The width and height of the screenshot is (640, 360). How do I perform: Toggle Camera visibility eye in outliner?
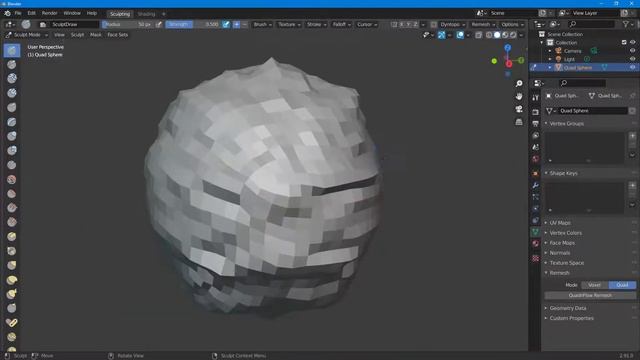[x=632, y=51]
